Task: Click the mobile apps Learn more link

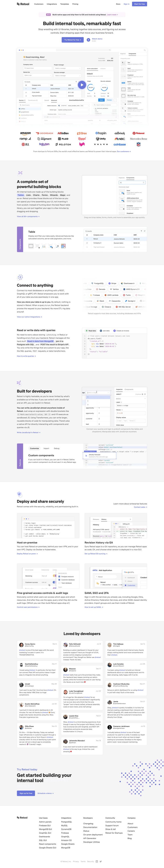Action: (x=113, y=15)
